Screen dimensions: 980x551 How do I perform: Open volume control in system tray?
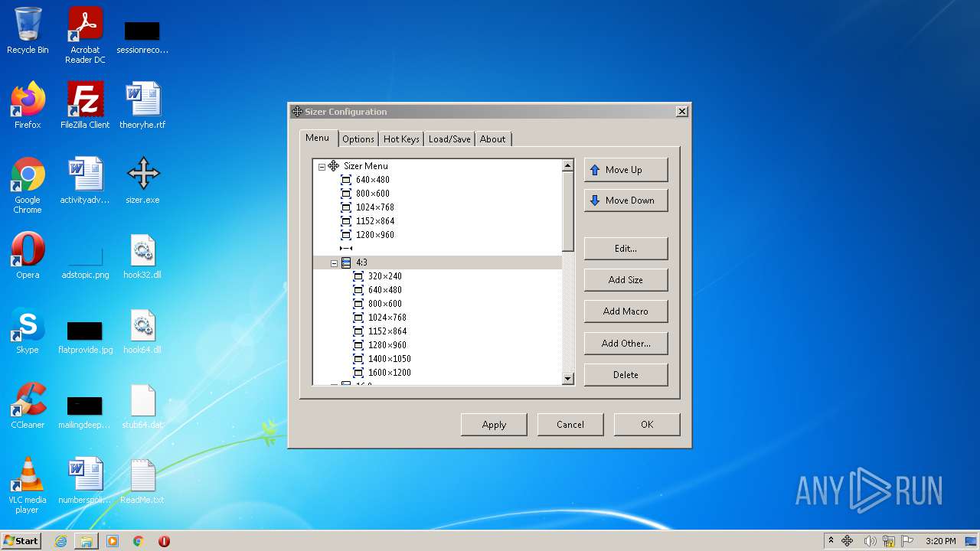[x=870, y=541]
